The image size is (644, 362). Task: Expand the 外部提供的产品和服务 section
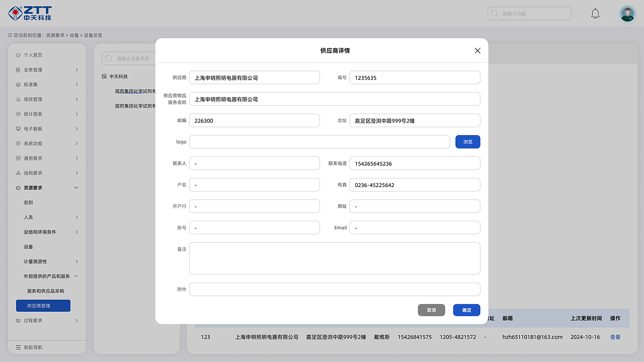point(47,276)
